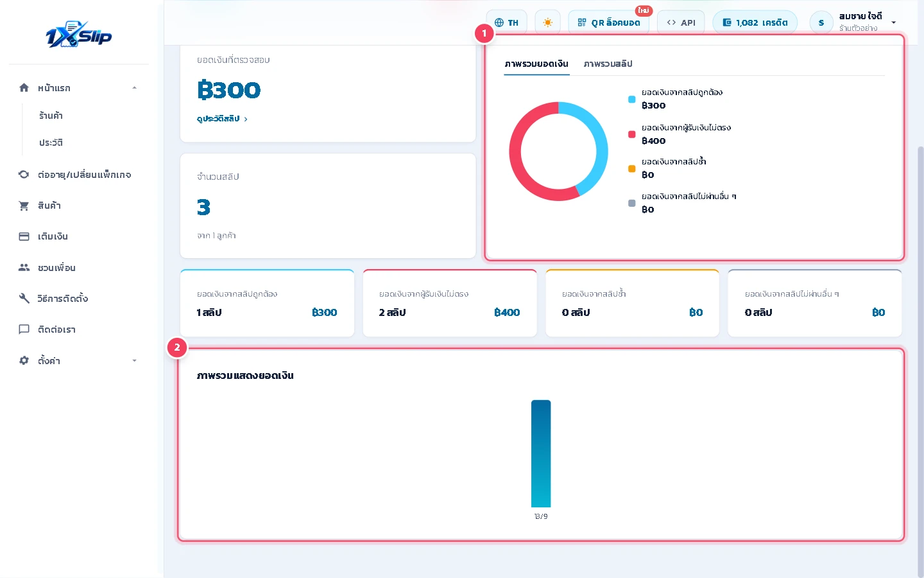Click the chat bubble icon for ติดต่อเรา

coord(24,329)
